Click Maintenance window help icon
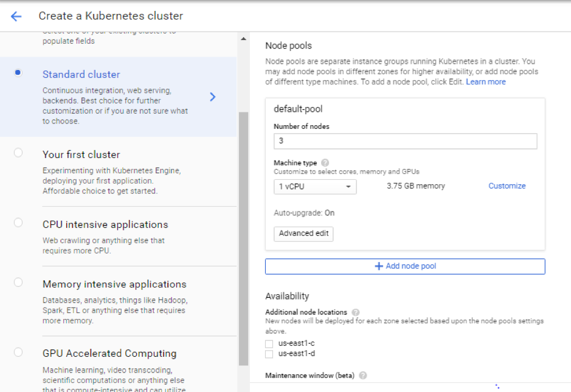 [363, 376]
